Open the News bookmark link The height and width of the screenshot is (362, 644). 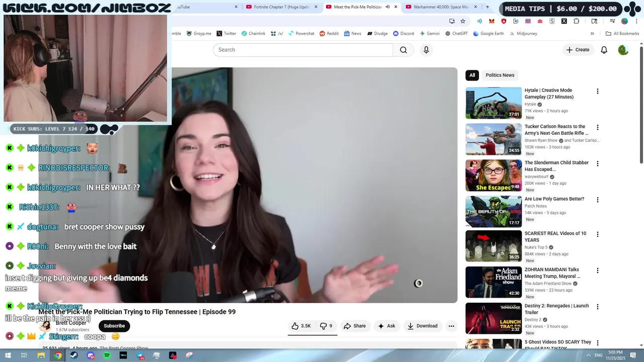(x=353, y=34)
